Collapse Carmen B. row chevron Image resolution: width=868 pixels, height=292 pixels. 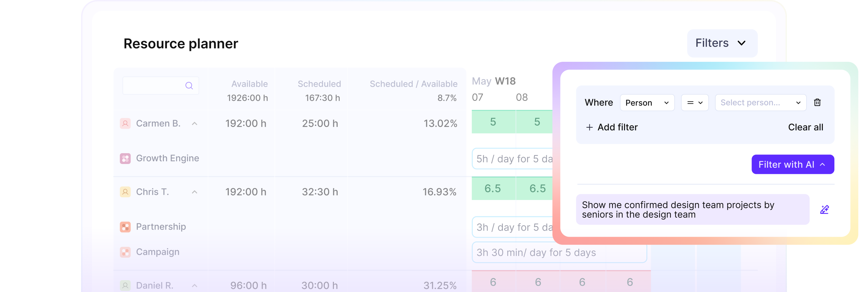194,124
